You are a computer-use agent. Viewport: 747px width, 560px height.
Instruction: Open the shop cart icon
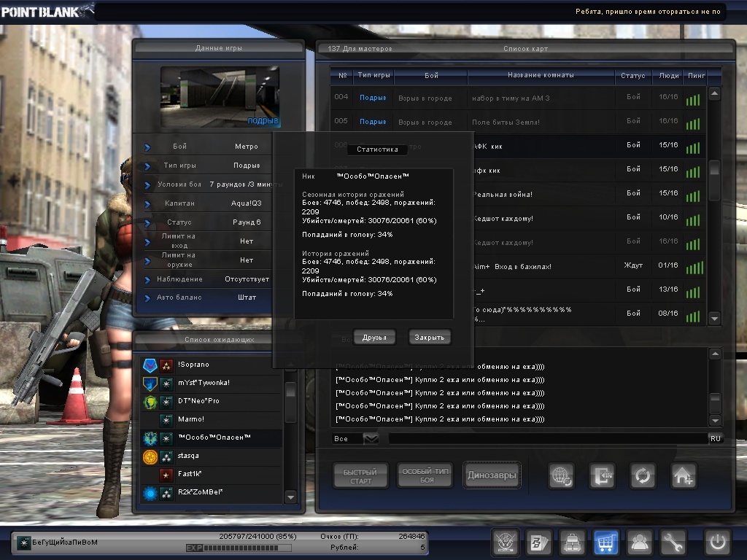[x=605, y=542]
